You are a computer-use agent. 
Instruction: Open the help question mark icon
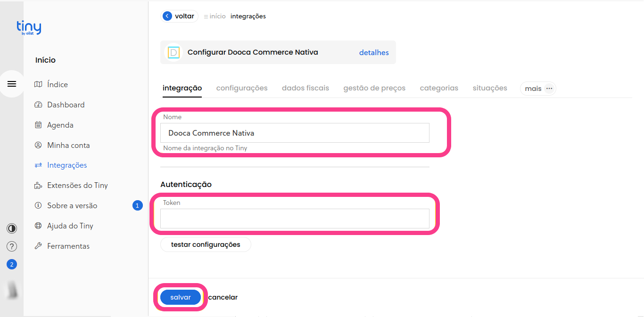click(x=12, y=246)
